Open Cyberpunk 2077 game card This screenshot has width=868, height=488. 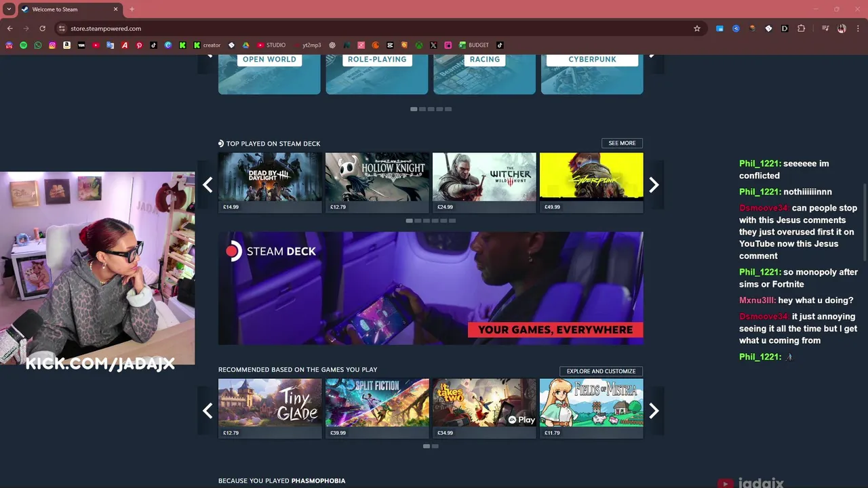[x=591, y=182]
